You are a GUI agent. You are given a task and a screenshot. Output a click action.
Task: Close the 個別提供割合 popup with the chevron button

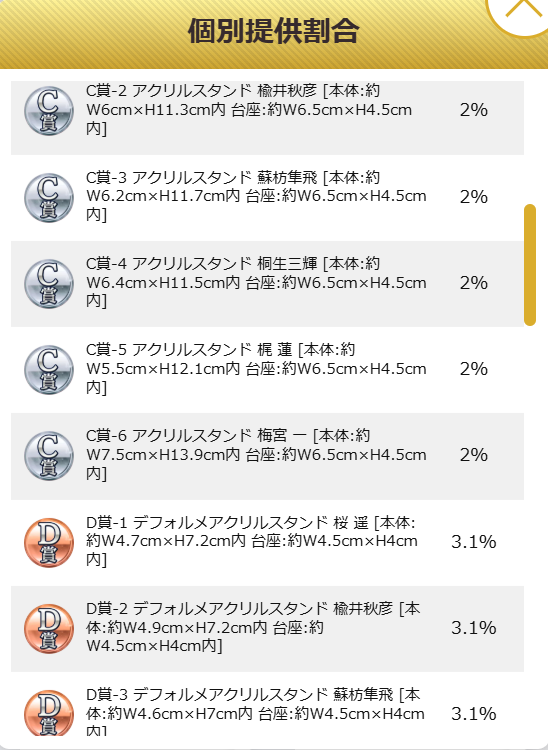click(521, 11)
